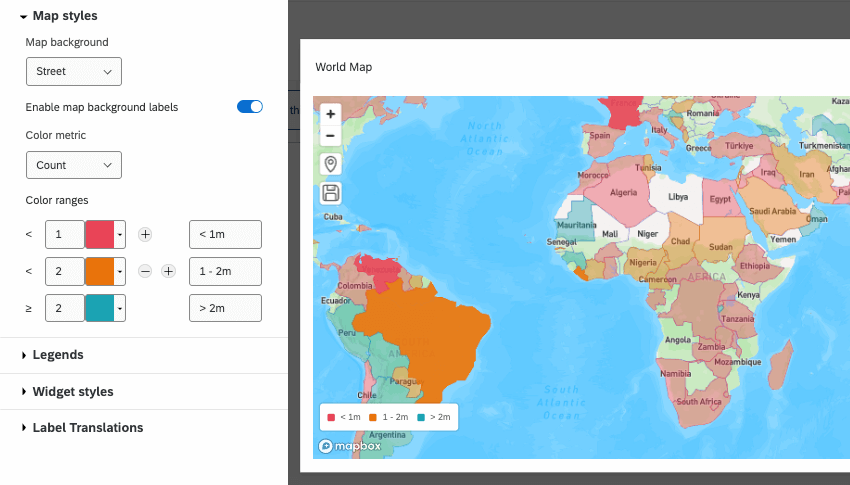This screenshot has width=850, height=485.
Task: Click the Mauritania label
Action: click(x=577, y=225)
